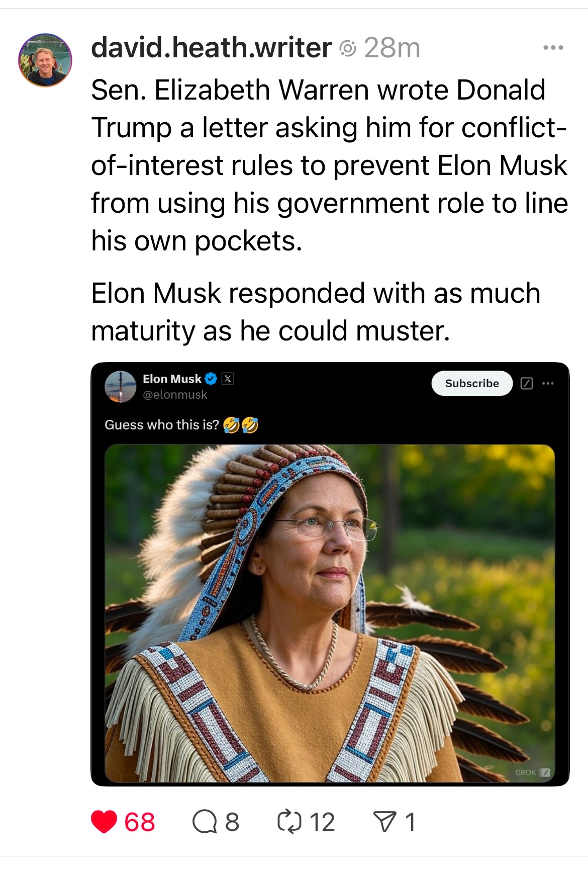Tap the @elonmusk handle

click(x=175, y=395)
